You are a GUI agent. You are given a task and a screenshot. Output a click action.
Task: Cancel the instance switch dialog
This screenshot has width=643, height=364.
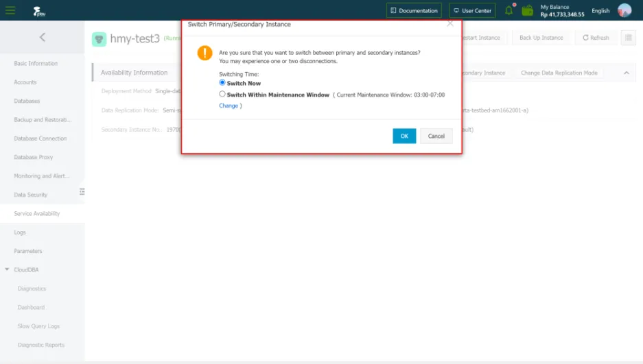436,136
